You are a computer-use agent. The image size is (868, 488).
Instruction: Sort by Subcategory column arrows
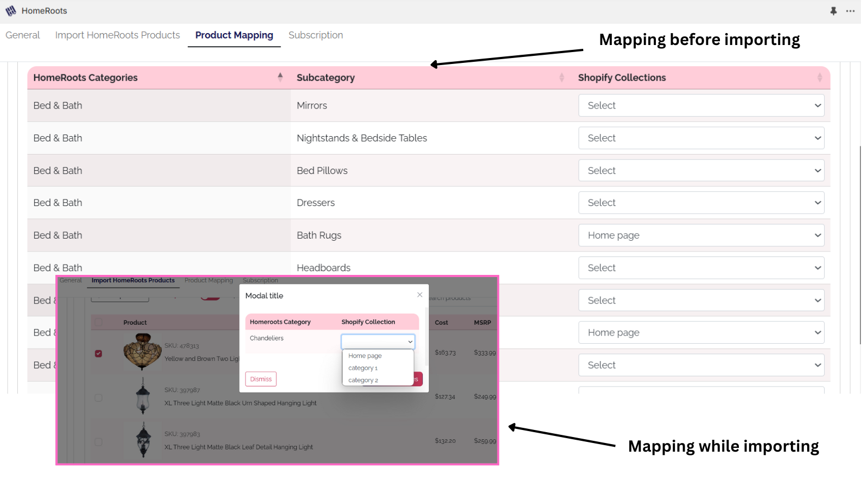click(x=561, y=78)
